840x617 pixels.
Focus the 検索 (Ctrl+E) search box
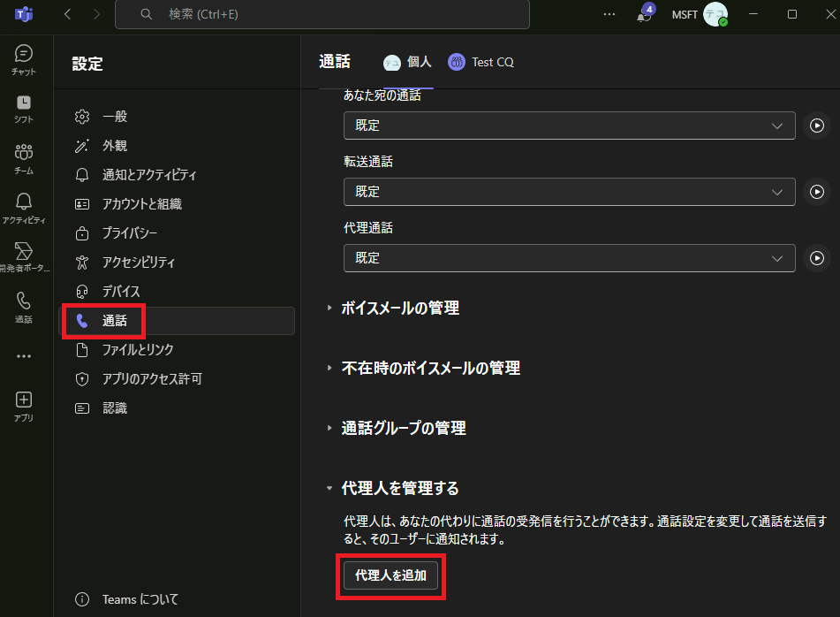pos(322,14)
